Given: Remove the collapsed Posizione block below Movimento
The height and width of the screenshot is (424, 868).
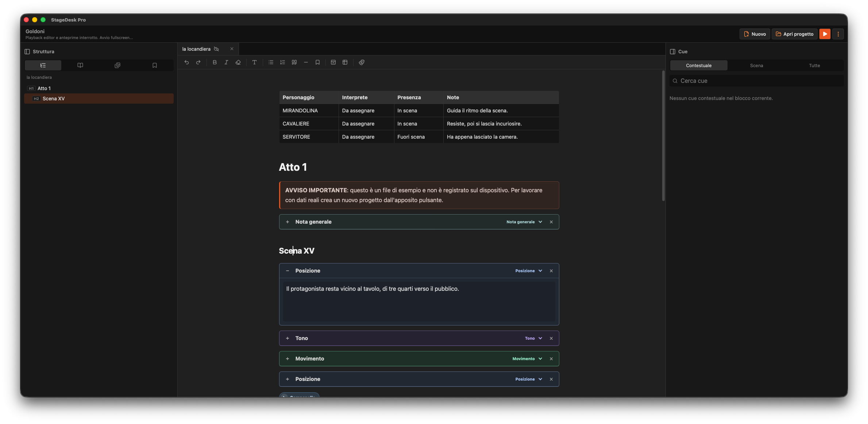Looking at the screenshot, I should 551,379.
